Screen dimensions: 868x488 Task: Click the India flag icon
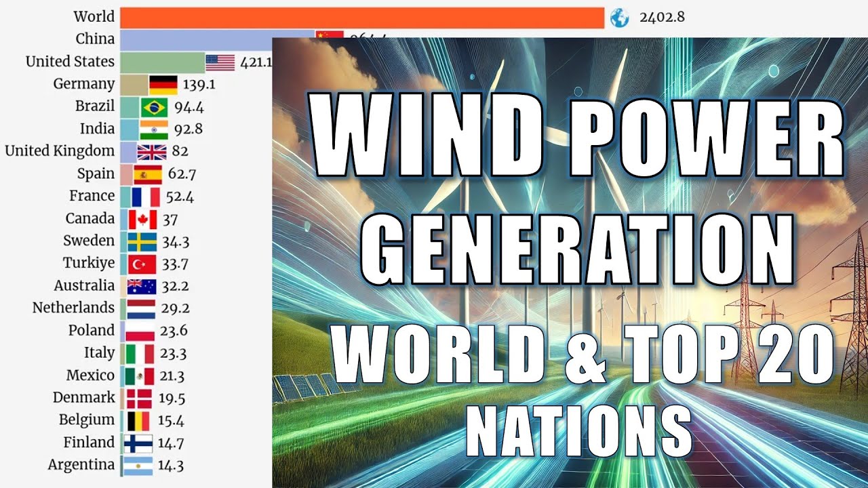[153, 129]
